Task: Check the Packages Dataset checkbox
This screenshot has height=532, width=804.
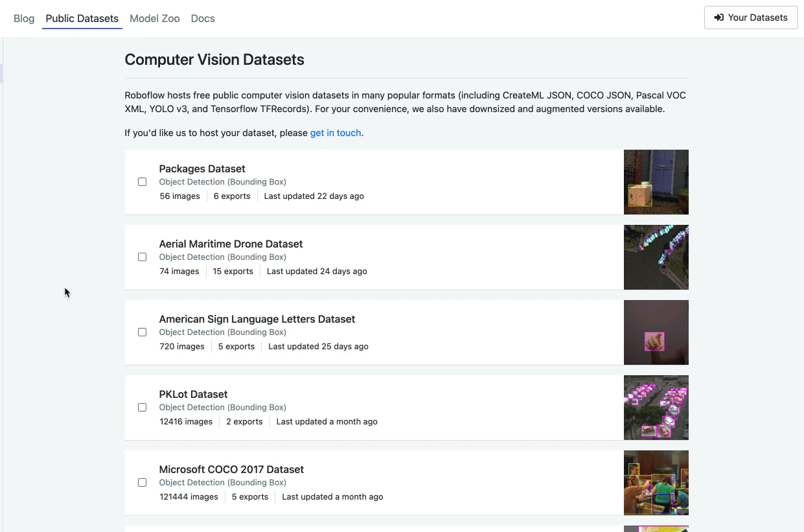Action: (142, 182)
